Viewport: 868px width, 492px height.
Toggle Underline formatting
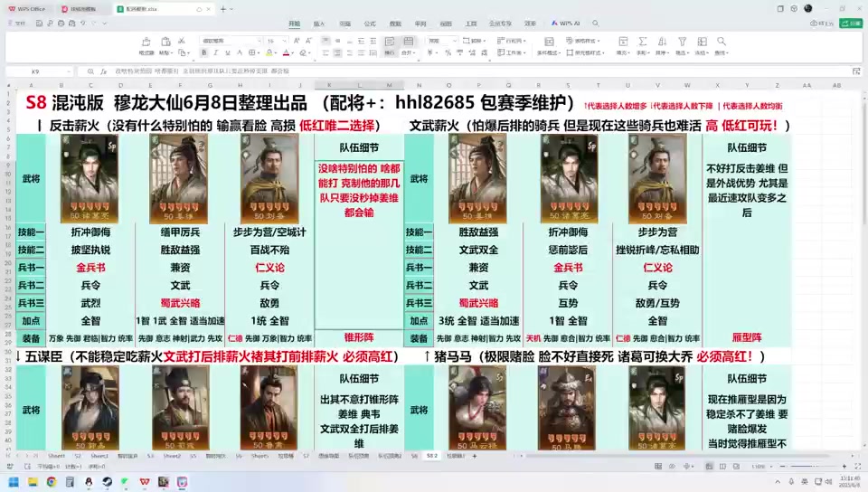pyautogui.click(x=228, y=52)
